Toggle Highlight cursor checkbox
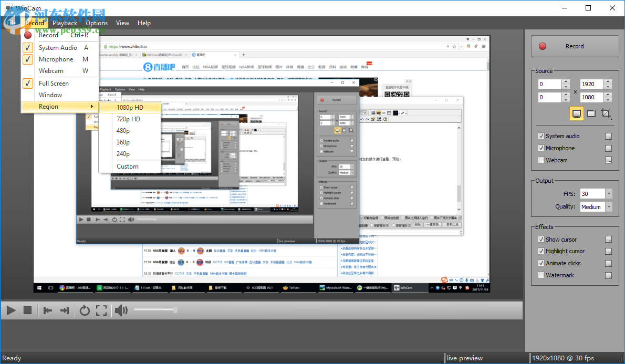 [x=541, y=251]
